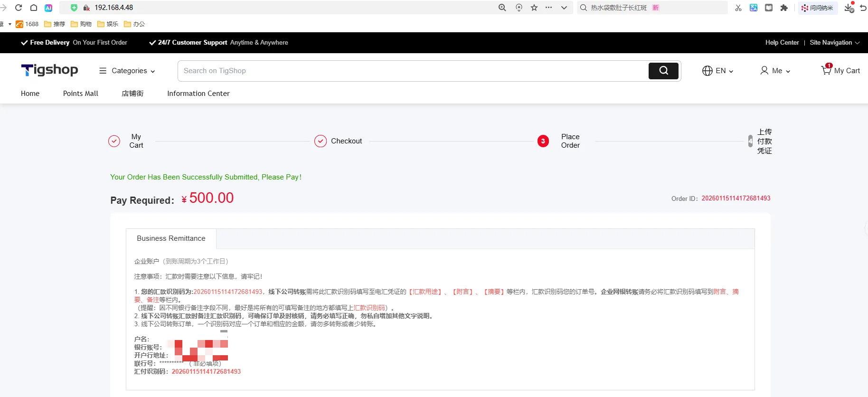Open Site Navigation dropdown
The height and width of the screenshot is (397, 868).
[834, 43]
